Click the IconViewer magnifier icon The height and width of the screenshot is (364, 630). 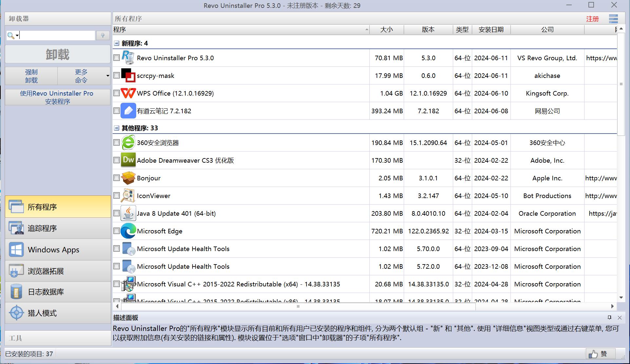128,195
